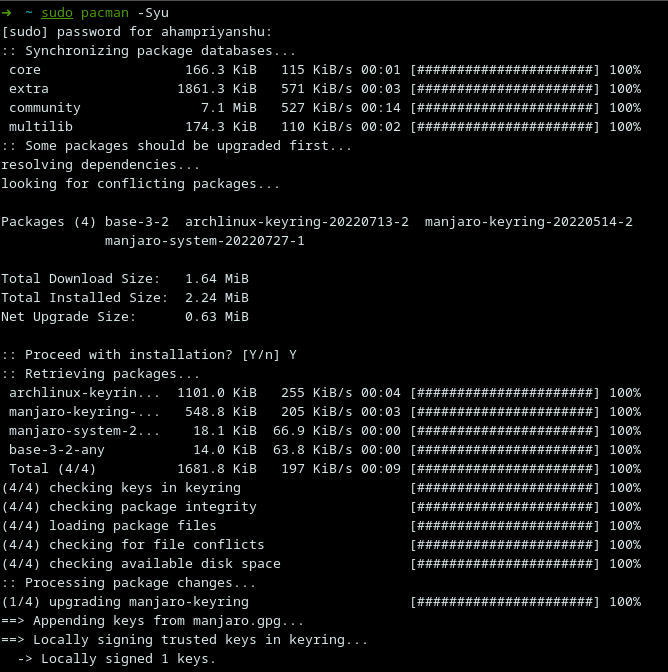Click '(4/4) checking available disk space' line
Screen dimensions: 668x672
(x=141, y=564)
